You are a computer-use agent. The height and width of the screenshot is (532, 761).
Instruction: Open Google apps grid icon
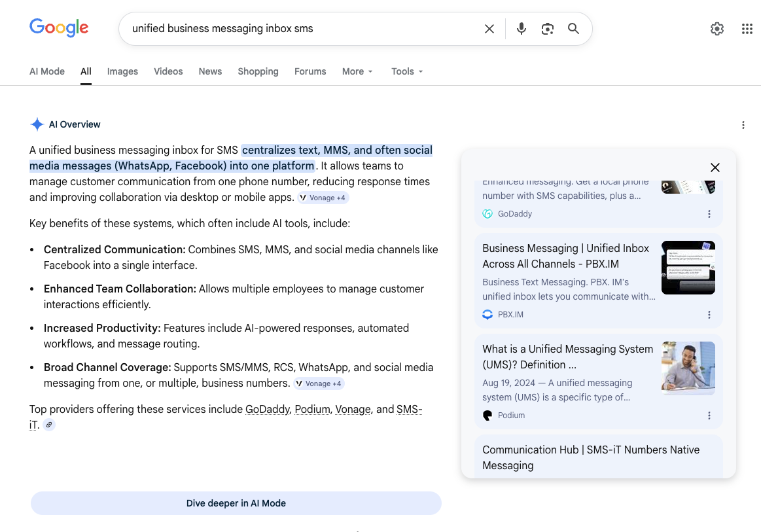[747, 29]
